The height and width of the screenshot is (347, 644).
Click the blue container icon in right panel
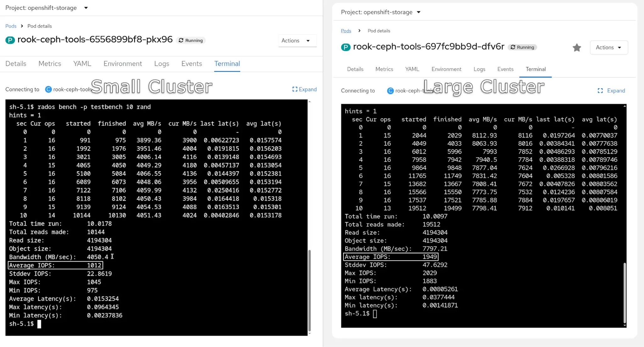(x=390, y=91)
